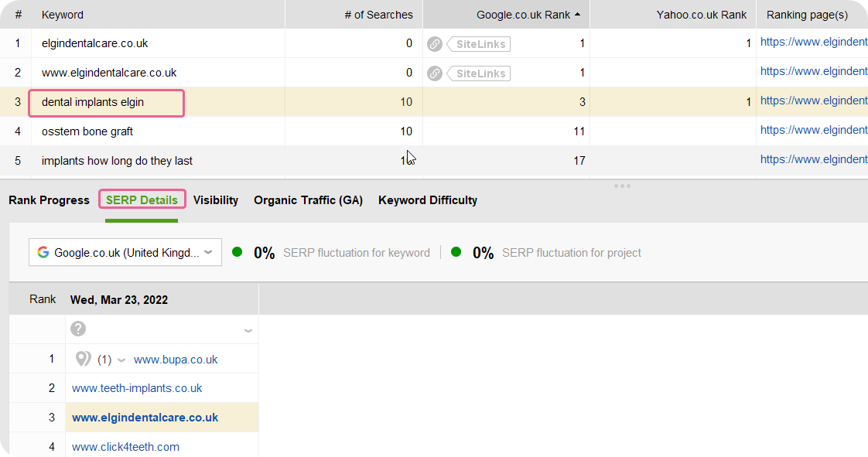The image size is (868, 457).
Task: Select keyword 'osstem bone graft'
Action: click(87, 131)
